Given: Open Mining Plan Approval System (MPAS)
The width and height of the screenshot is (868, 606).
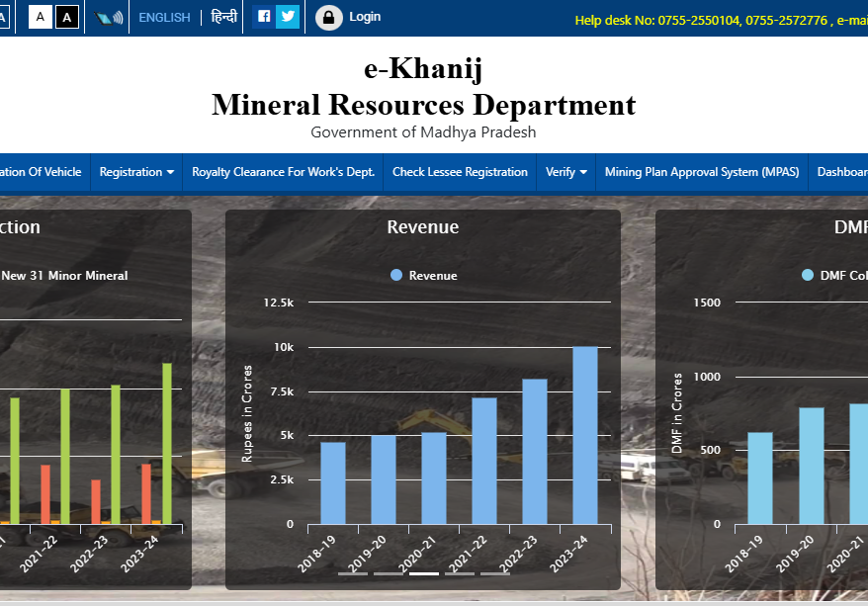Looking at the screenshot, I should tap(702, 172).
